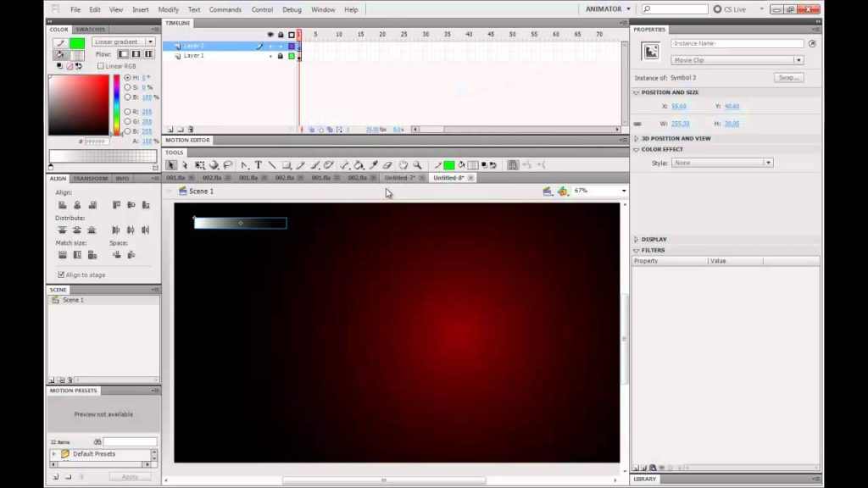Screen dimensions: 868x488
Task: Enable the Linear RGB checkbox
Action: (100, 66)
